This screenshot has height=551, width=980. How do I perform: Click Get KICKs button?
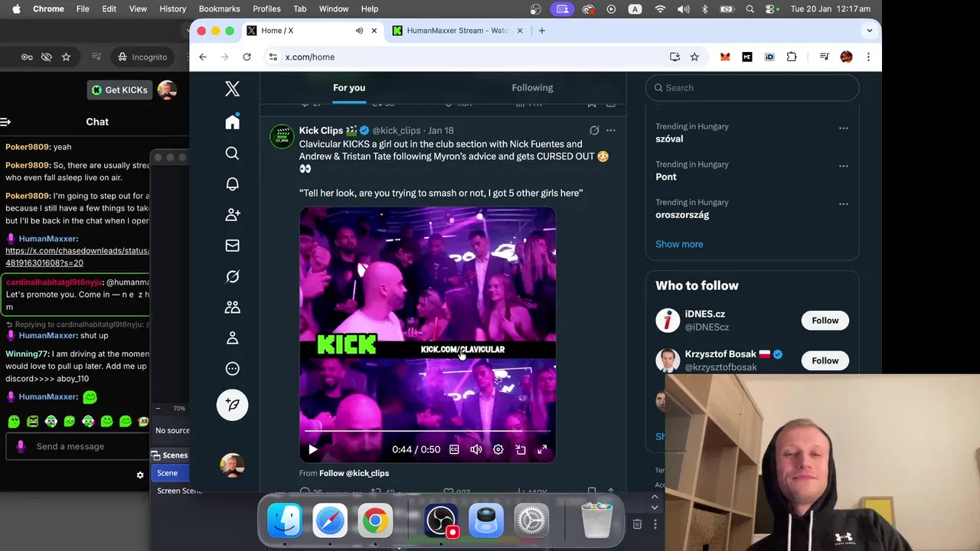click(x=119, y=90)
